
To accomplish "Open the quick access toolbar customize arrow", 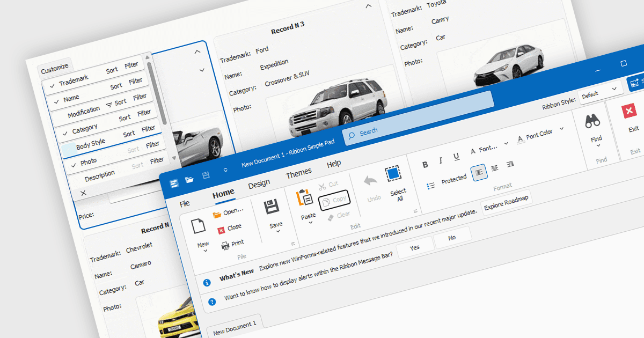I will pyautogui.click(x=225, y=170).
